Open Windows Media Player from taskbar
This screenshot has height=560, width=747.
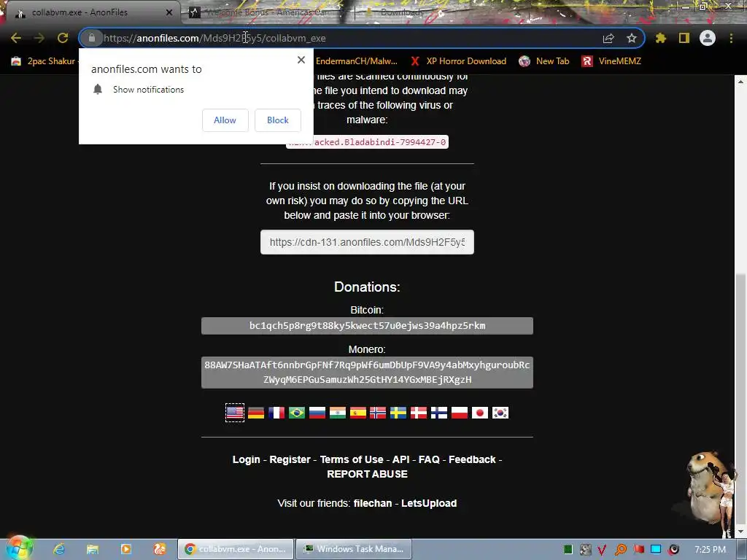coord(125,549)
